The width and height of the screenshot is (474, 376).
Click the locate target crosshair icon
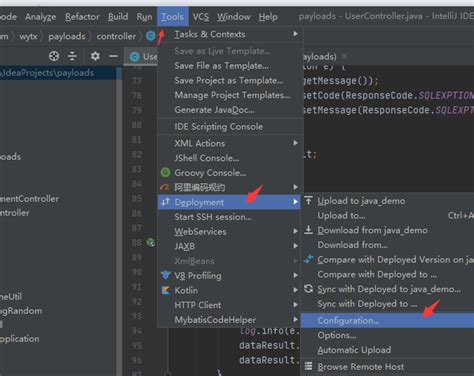(54, 56)
